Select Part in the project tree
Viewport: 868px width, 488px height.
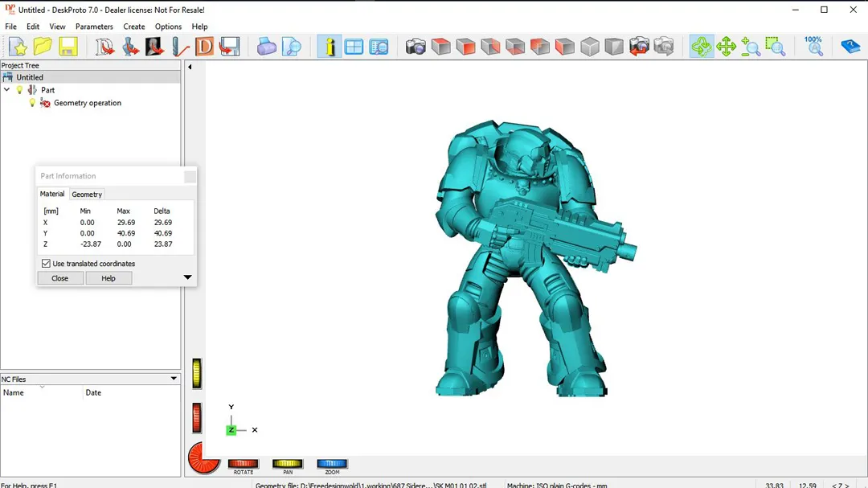pyautogui.click(x=47, y=90)
